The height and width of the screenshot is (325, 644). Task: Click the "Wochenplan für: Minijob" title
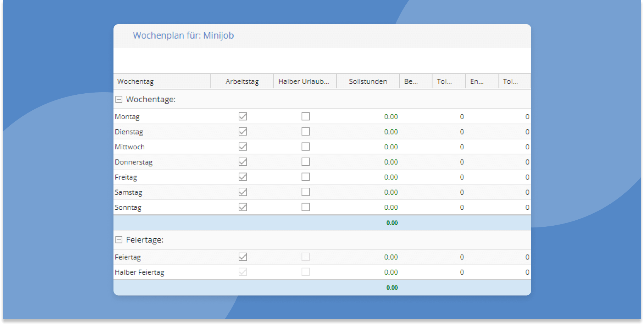[183, 35]
